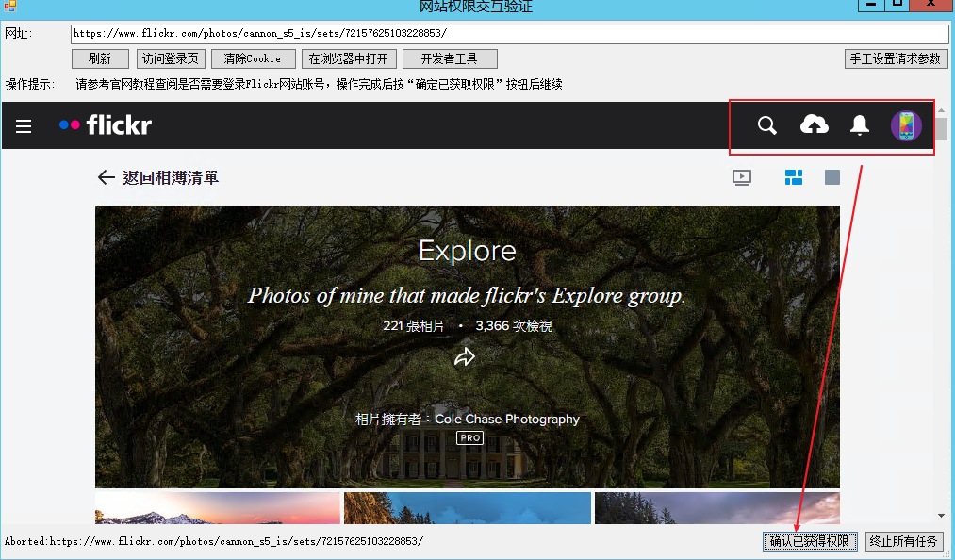Click the Aborted status bar text
The height and width of the screenshot is (560, 955).
point(214,541)
